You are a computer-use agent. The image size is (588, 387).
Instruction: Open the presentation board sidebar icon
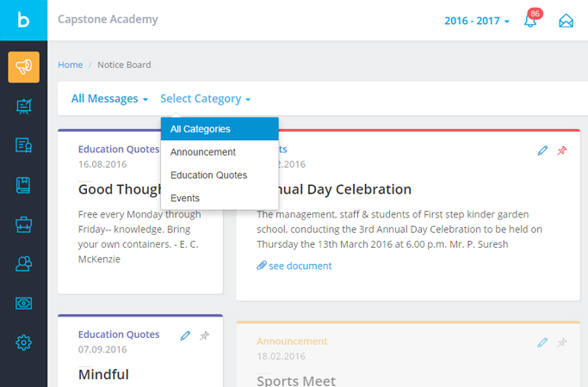[23, 107]
